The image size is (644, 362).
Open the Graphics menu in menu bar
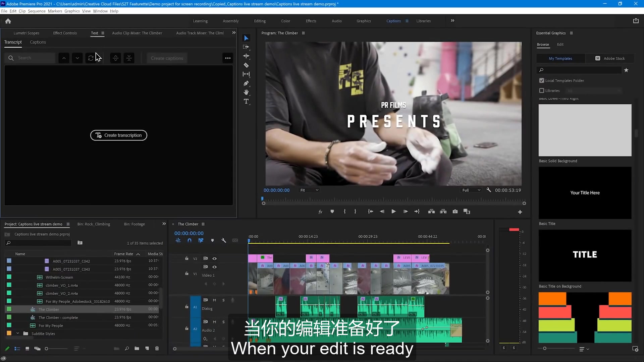tap(72, 11)
